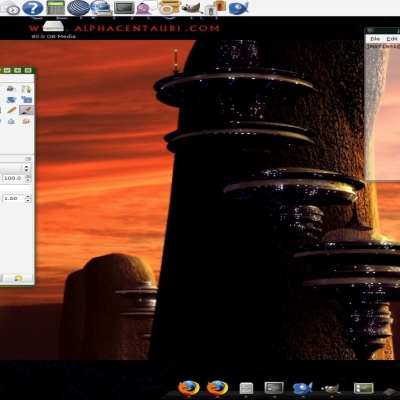Click the padlock and bags launcher icon
Image resolution: width=400 pixels, height=400 pixels.
pos(215,8)
